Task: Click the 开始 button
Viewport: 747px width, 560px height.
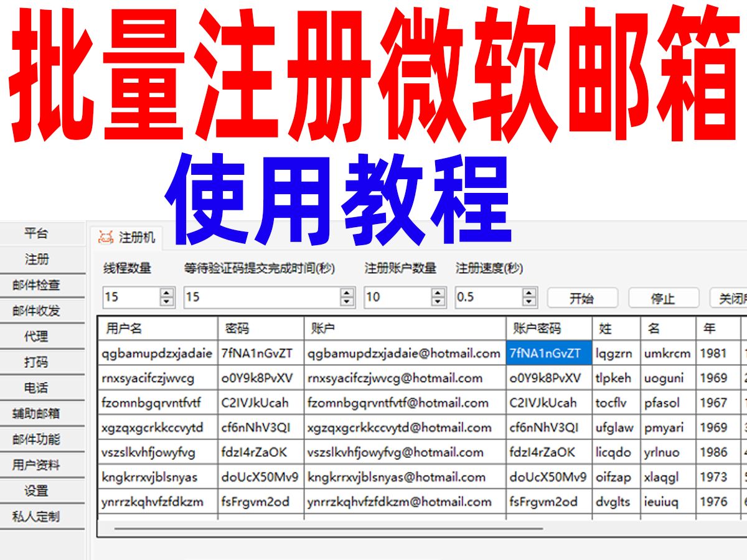Action: [582, 298]
